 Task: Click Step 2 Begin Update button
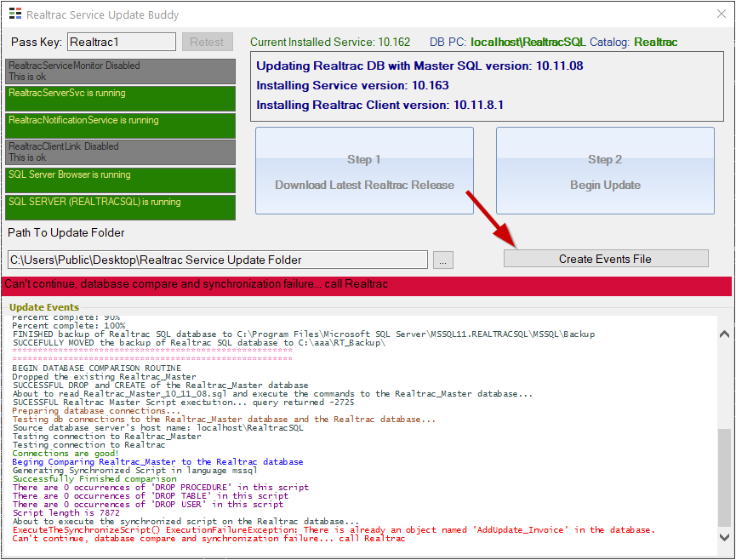pos(605,171)
